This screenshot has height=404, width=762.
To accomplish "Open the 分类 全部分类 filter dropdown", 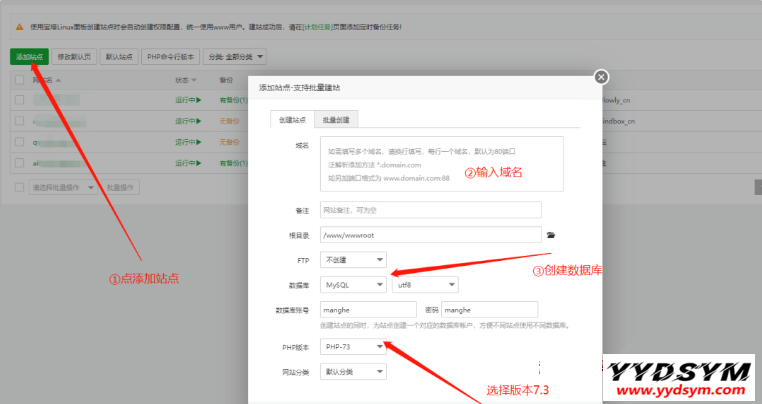I will pos(235,57).
